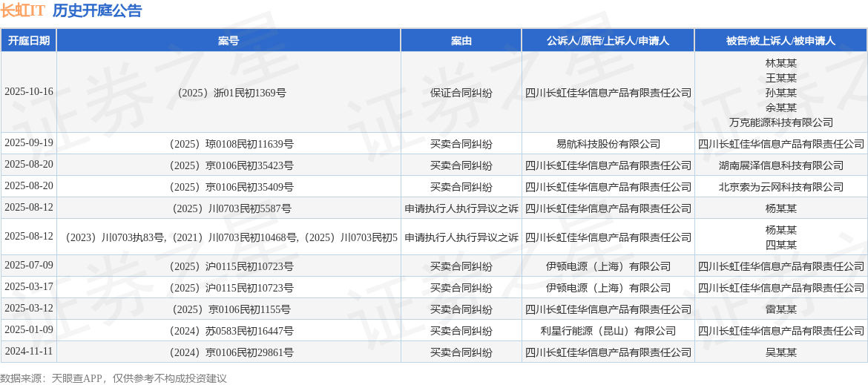Click the date 2025-03-17

click(x=29, y=287)
